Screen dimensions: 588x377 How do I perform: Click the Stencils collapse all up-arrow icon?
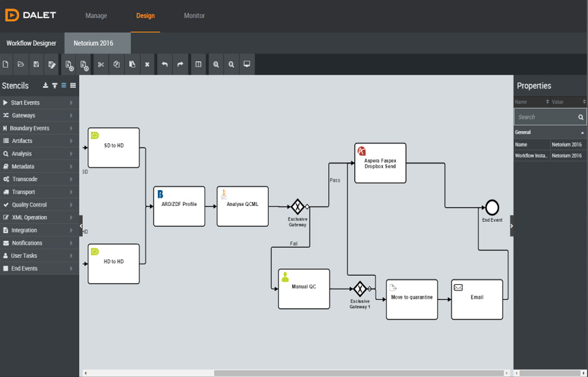click(x=55, y=85)
